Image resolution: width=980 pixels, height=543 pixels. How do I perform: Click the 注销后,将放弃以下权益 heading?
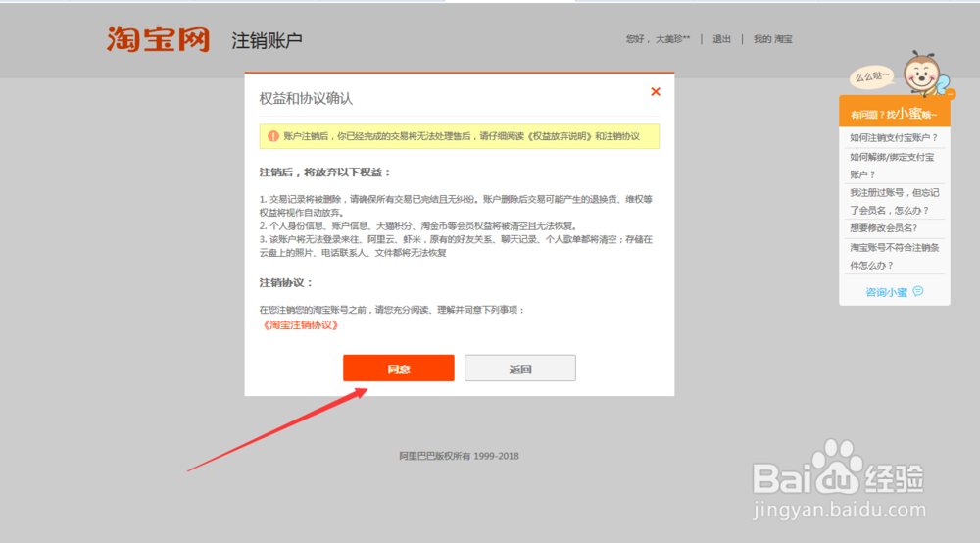pos(325,173)
